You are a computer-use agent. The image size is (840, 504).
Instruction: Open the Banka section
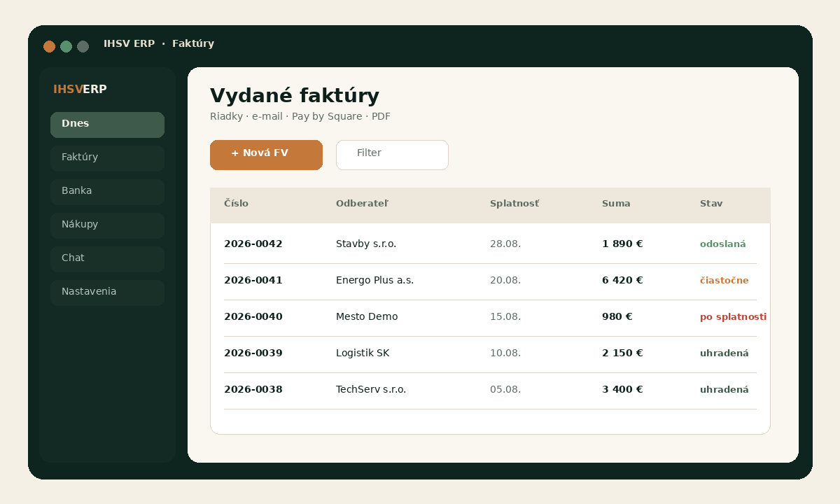[x=107, y=192]
